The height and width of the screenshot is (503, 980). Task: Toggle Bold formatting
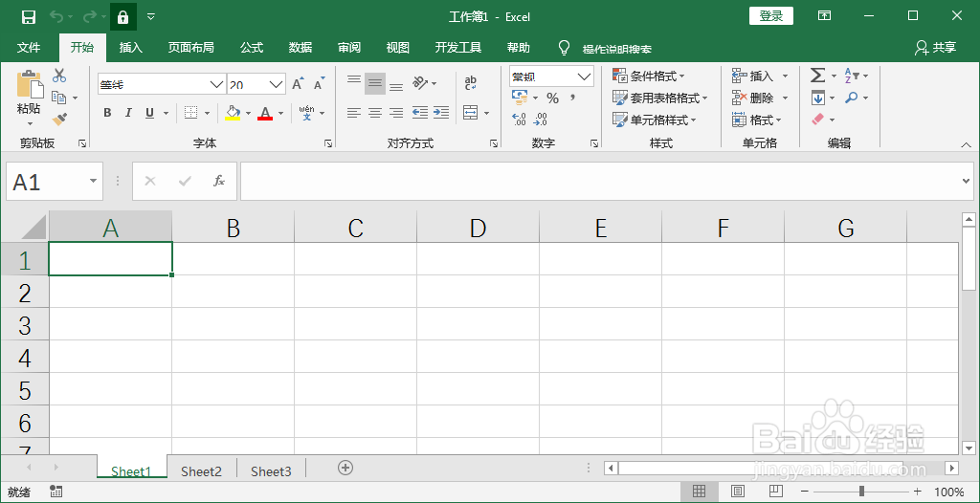pos(107,113)
